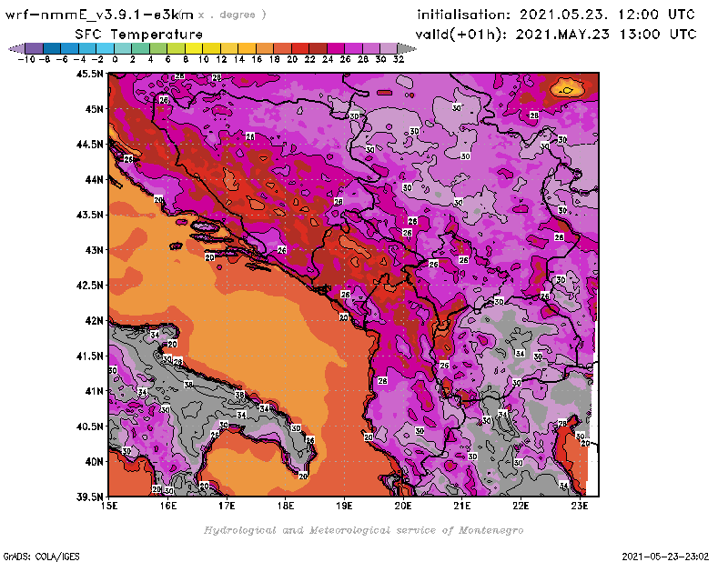728x562 pixels.
Task: Select the magenta legend swatch between 24 and 26
Action: point(336,48)
